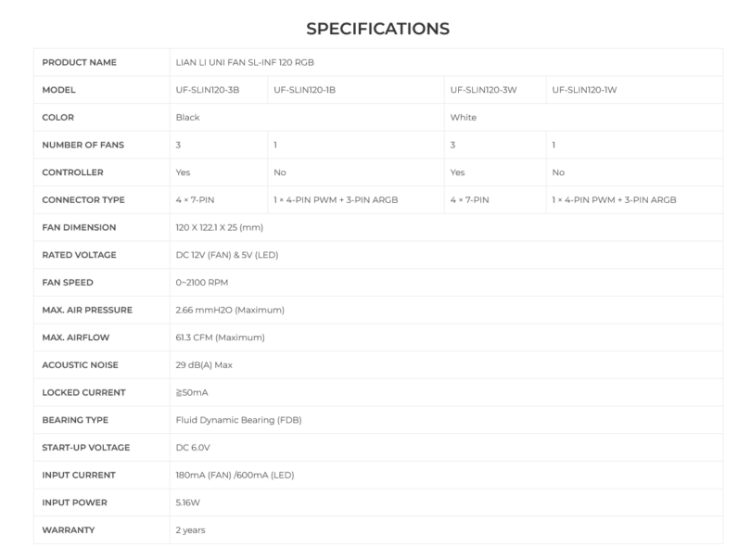
Task: Click the White color value
Action: (463, 118)
